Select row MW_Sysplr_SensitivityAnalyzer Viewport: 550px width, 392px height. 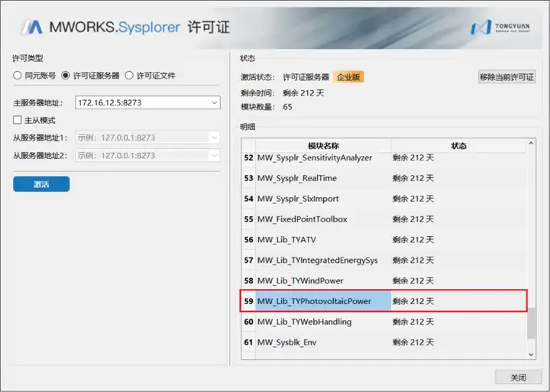click(x=383, y=158)
